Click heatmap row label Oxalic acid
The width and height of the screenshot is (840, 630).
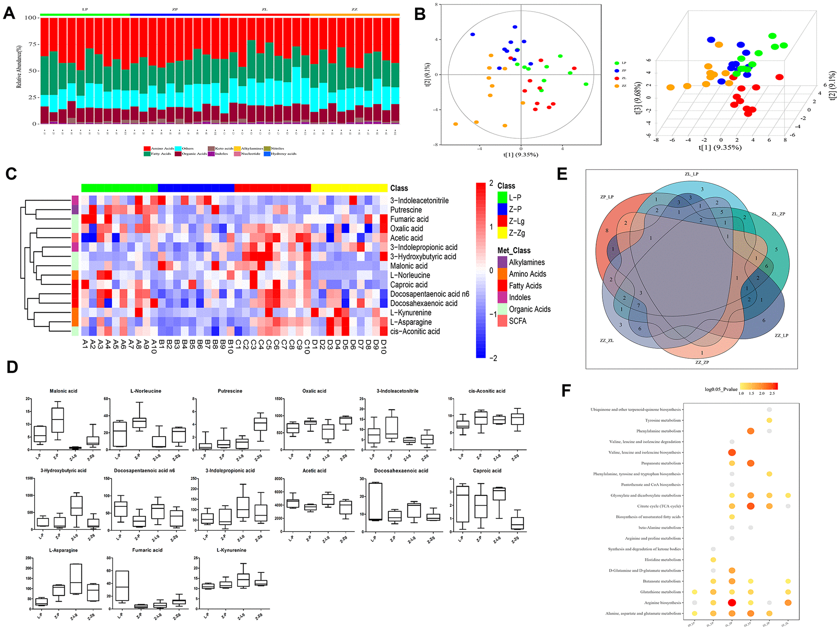click(x=406, y=229)
